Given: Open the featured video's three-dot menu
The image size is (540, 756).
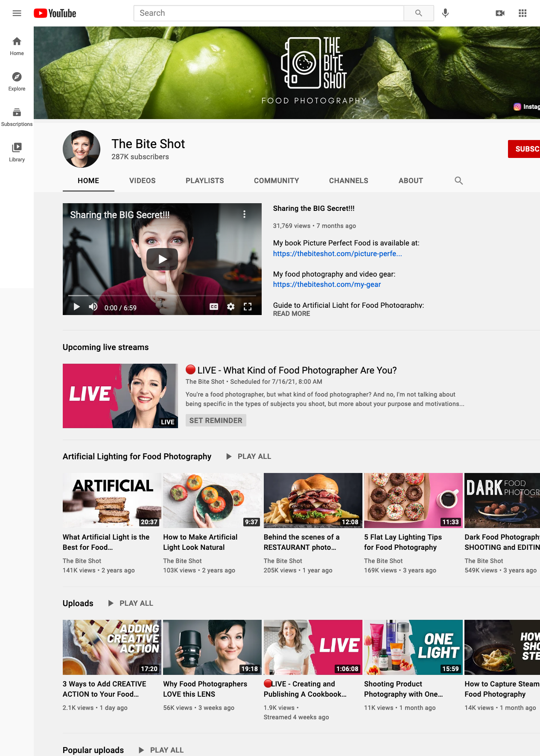Looking at the screenshot, I should (244, 214).
